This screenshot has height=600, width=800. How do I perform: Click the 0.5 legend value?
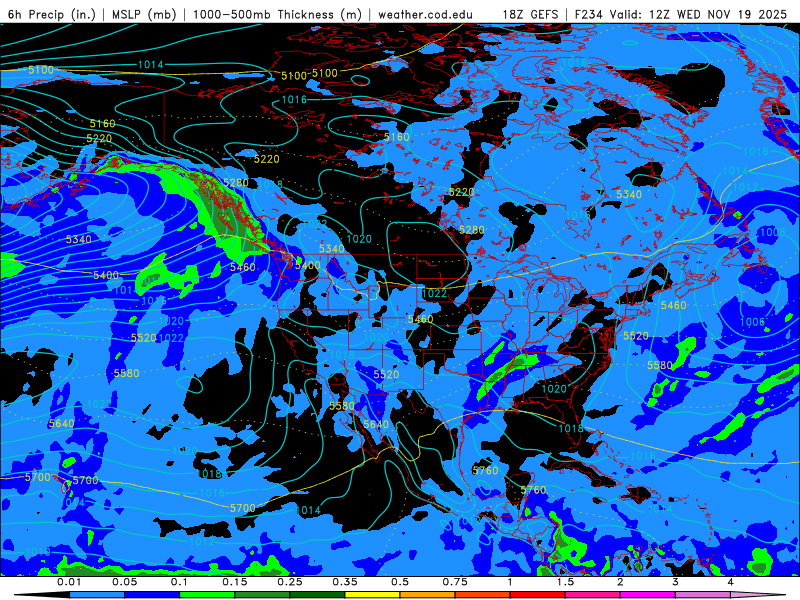click(x=400, y=582)
